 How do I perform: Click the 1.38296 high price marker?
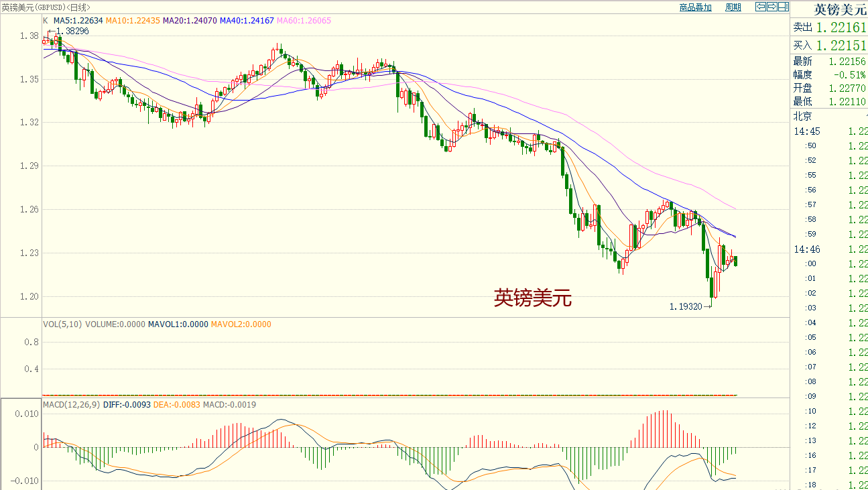(73, 31)
